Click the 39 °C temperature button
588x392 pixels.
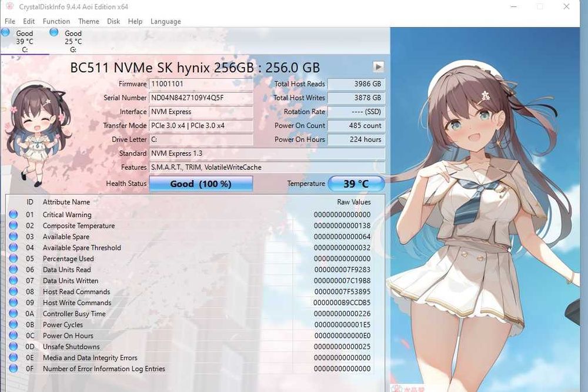356,183
